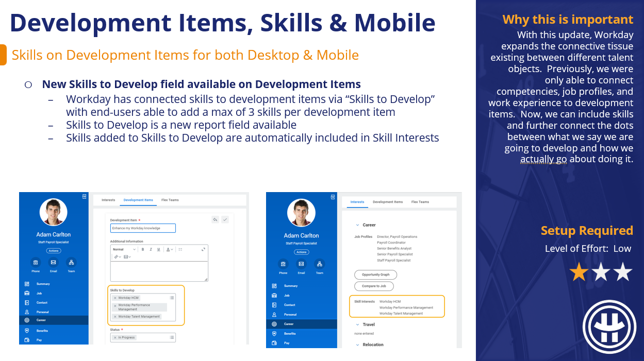Insert a bulleted list in Additional Information
Viewport: 644px width, 361px height.
pyautogui.click(x=180, y=249)
